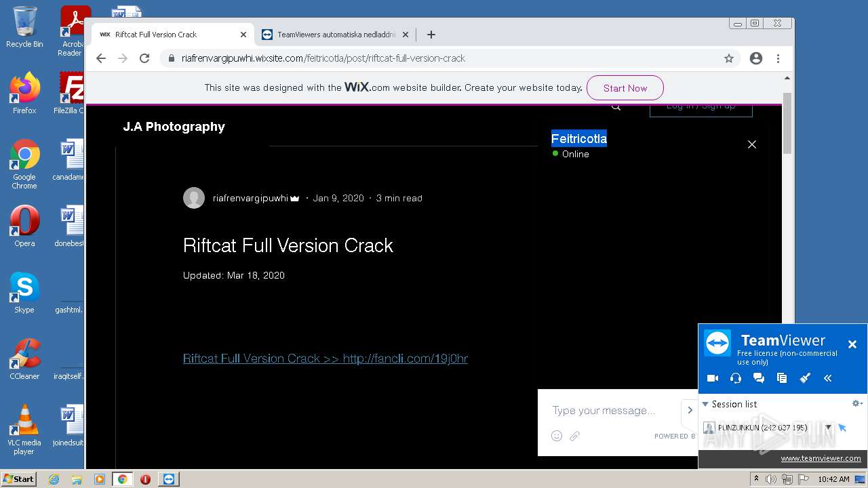The width and height of the screenshot is (868, 488).
Task: Send chat message arrow button
Action: pyautogui.click(x=690, y=410)
